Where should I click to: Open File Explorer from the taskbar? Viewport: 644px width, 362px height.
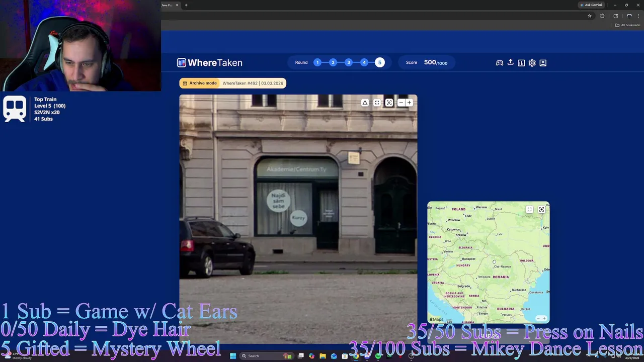tap(323, 356)
